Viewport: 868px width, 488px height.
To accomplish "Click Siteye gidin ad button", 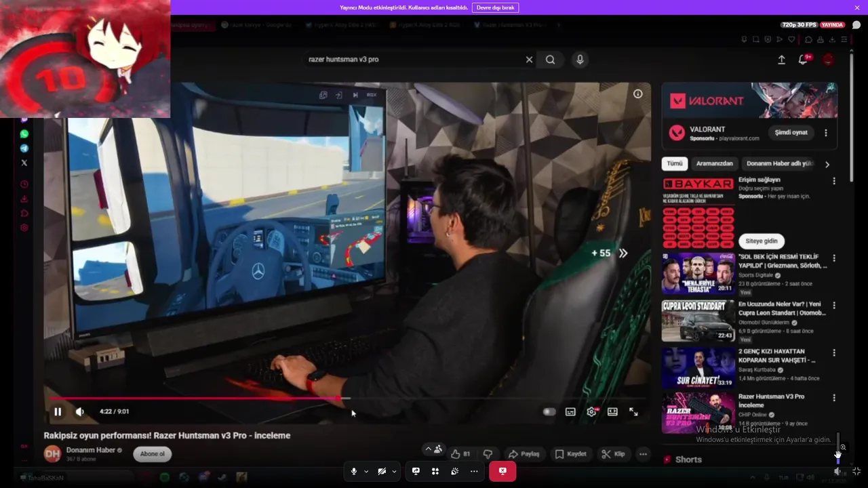I will coord(762,241).
